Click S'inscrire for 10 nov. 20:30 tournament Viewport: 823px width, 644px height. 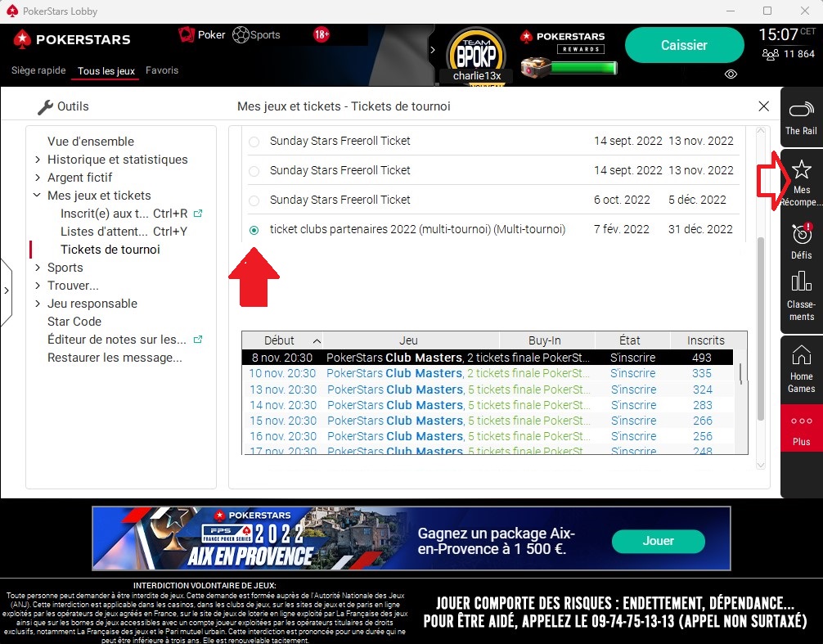point(632,373)
